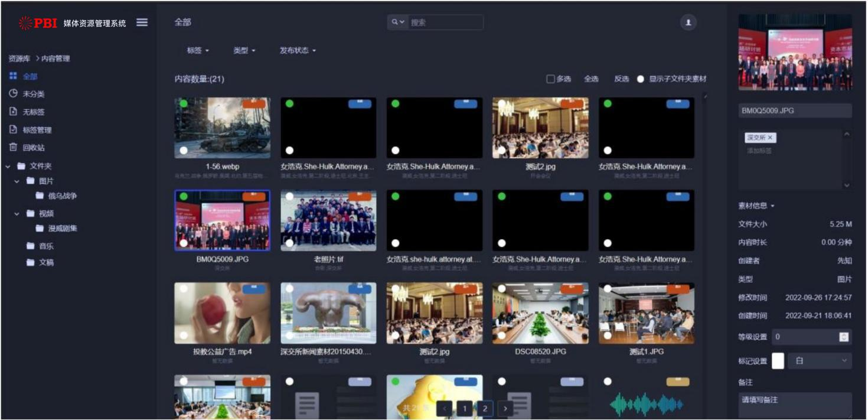This screenshot has height=420, width=868.
Task: Open the 标签 filter dropdown
Action: [198, 51]
